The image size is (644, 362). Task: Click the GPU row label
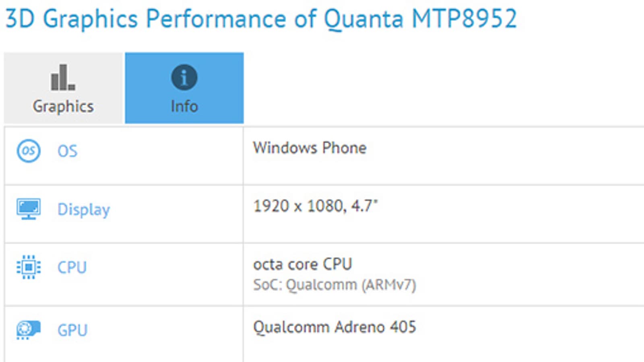[x=72, y=330]
